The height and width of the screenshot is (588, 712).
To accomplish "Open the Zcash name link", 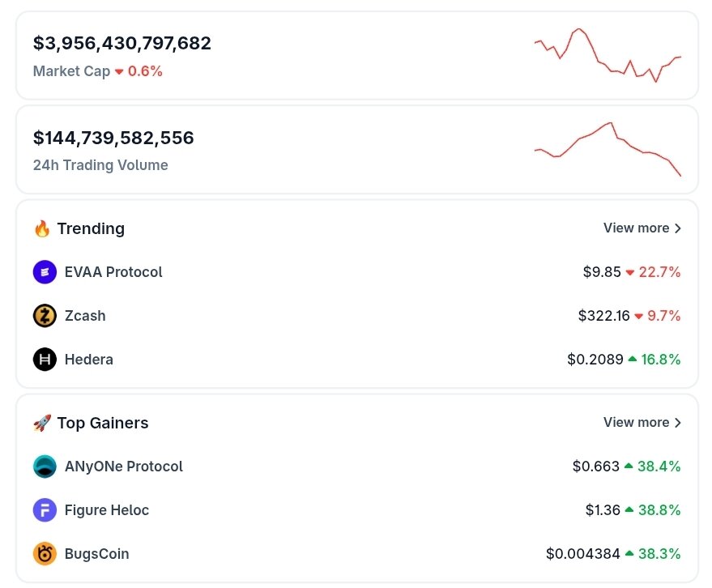I will pos(85,316).
